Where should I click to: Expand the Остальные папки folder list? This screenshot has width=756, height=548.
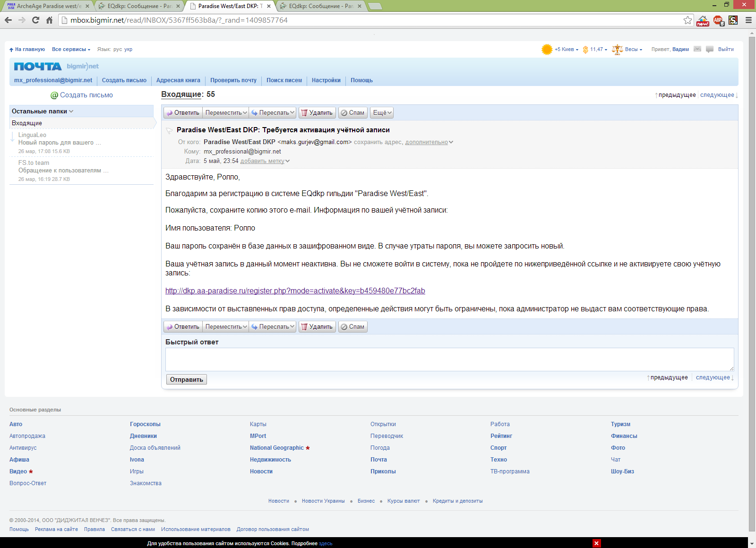[43, 111]
